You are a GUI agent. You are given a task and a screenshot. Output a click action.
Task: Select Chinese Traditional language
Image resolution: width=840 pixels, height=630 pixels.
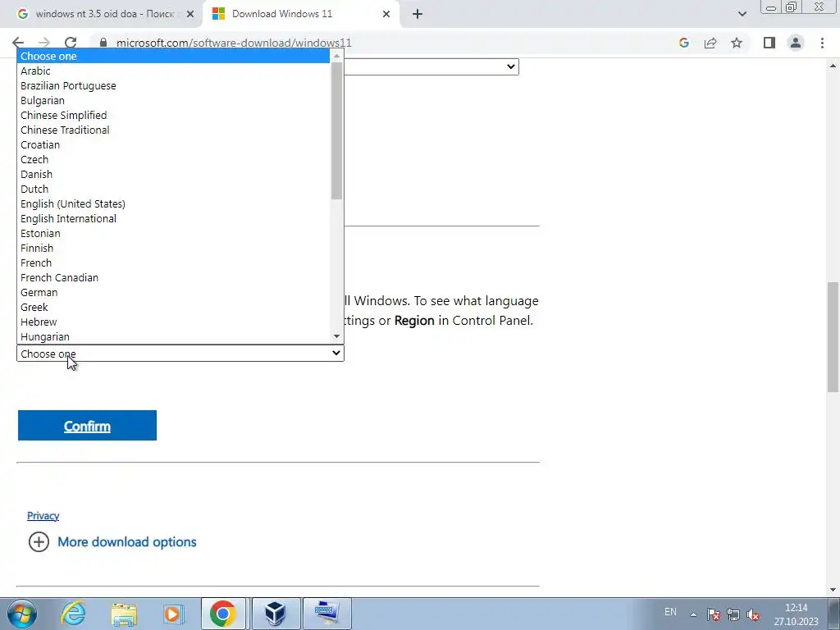pos(174,130)
